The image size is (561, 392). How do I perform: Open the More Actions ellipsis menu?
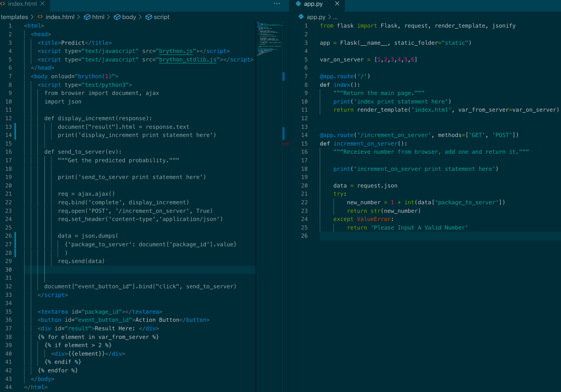(277, 4)
